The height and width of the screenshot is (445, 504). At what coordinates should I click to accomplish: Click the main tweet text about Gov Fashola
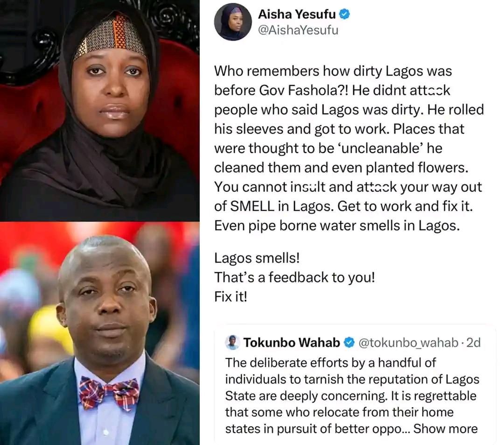(x=349, y=148)
